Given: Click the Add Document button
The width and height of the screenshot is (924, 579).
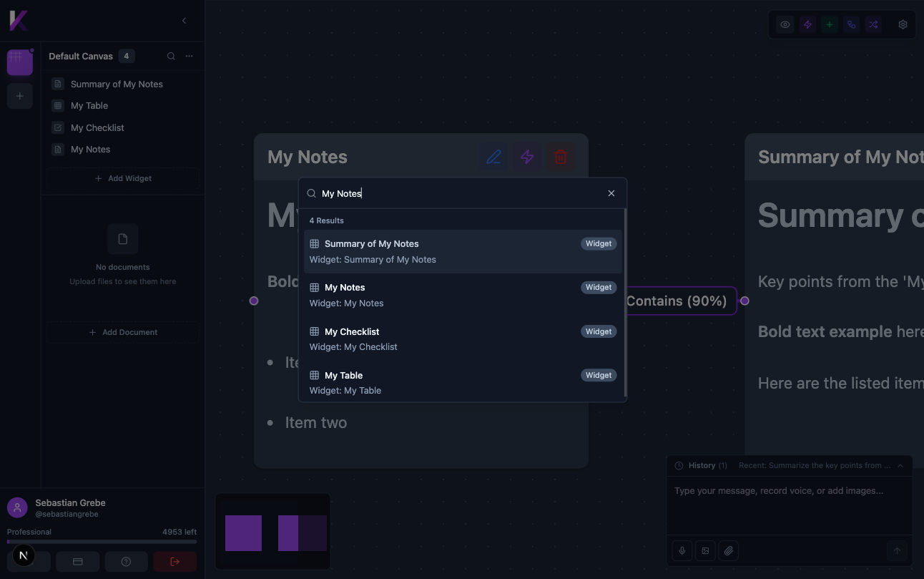Looking at the screenshot, I should click(123, 331).
